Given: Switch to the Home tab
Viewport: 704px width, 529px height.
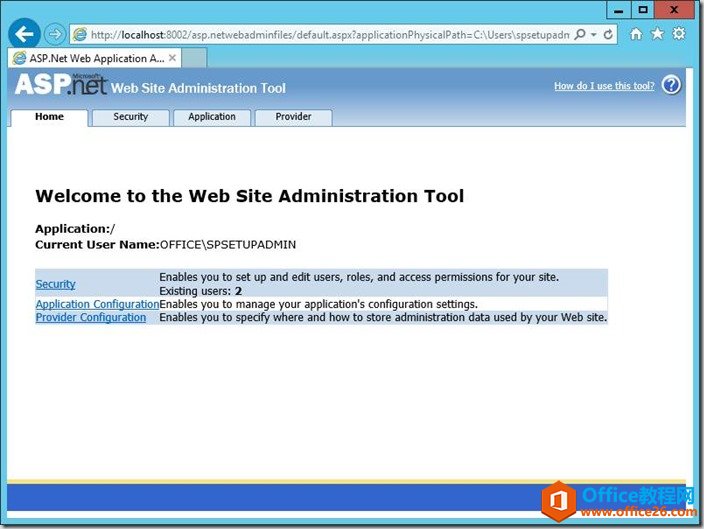Looking at the screenshot, I should pos(49,117).
